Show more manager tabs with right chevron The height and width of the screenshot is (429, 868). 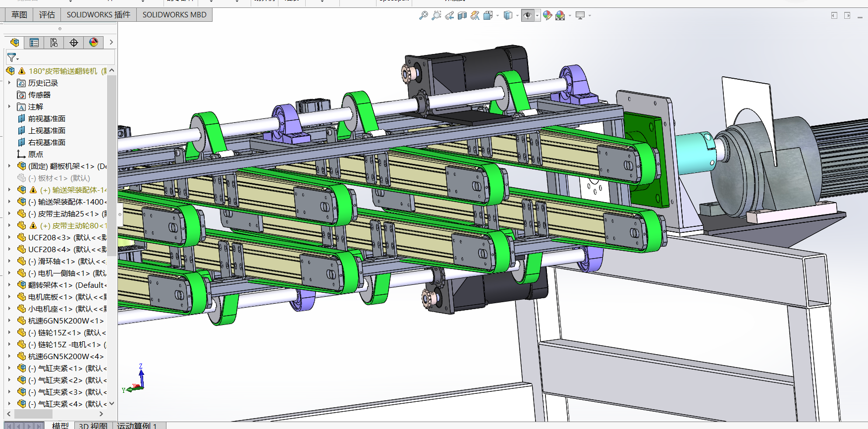(x=111, y=43)
